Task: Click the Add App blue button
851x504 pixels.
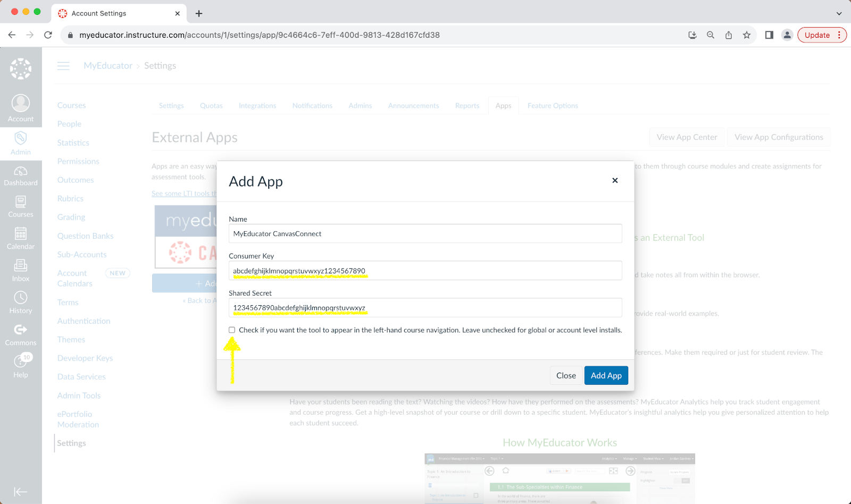Action: pos(606,375)
